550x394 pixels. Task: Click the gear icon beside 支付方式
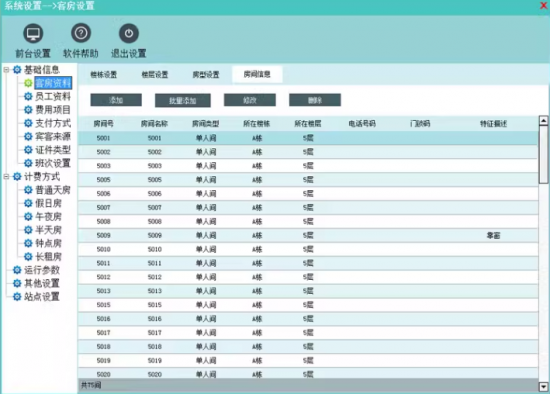point(28,123)
